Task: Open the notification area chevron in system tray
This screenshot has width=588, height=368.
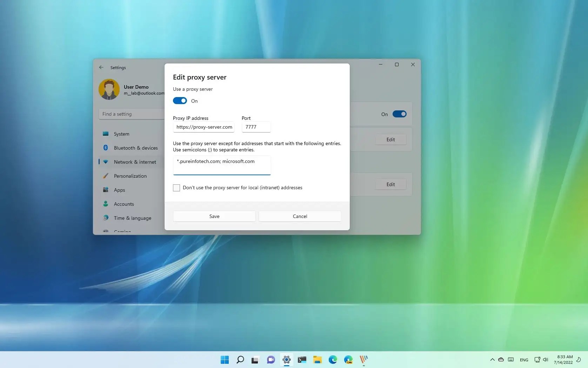Action: (492, 360)
